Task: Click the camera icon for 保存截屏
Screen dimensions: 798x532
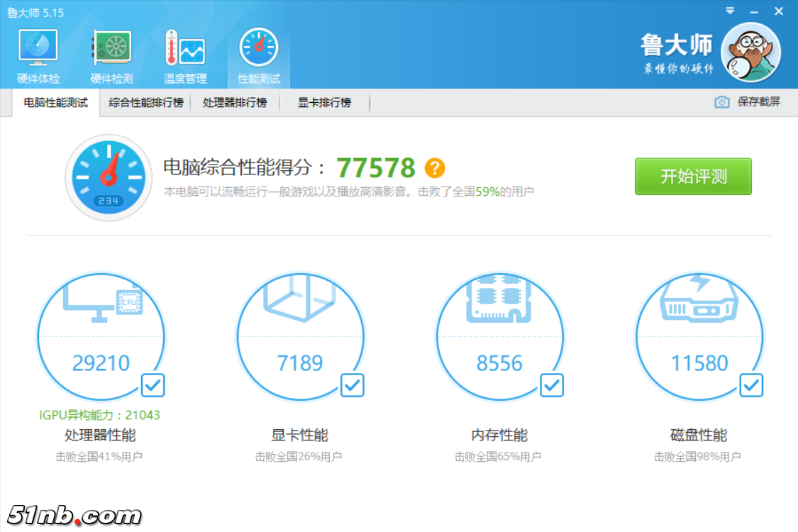Action: point(722,102)
